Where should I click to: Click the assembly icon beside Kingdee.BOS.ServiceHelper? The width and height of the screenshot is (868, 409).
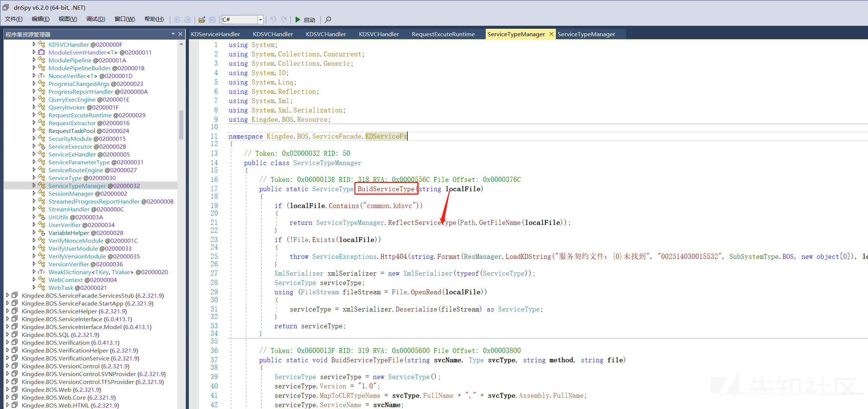click(15, 311)
